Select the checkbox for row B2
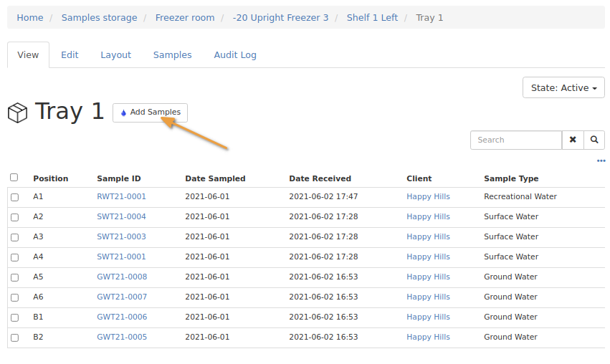 pyautogui.click(x=14, y=337)
